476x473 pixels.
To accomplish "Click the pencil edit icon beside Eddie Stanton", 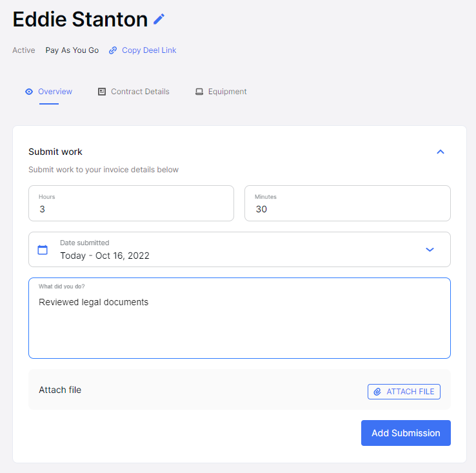I will 159,19.
